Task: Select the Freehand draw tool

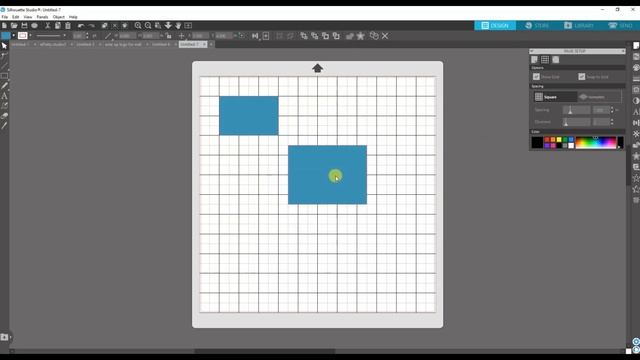Action: tap(4, 86)
